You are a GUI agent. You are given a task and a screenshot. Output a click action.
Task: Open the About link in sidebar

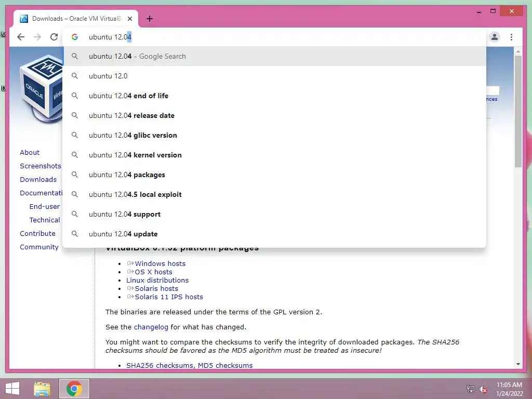pos(30,152)
